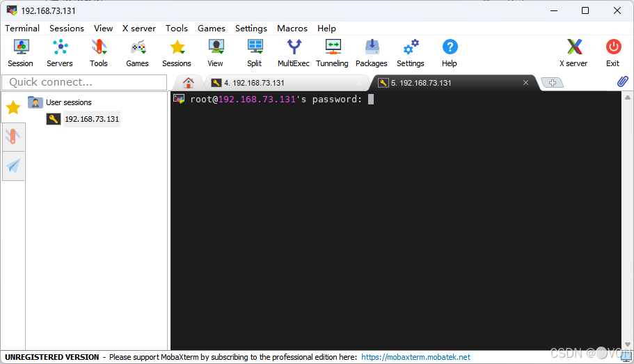The image size is (634, 364).
Task: Open the Terminal menu
Action: click(x=22, y=29)
